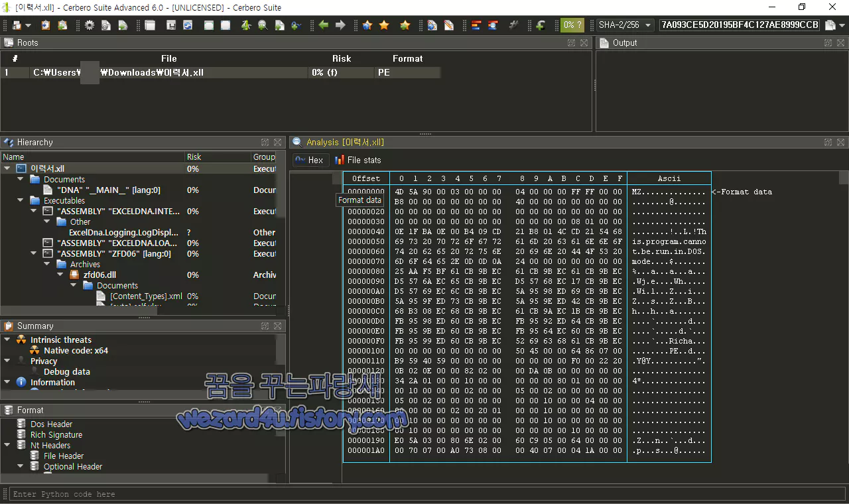Click the magnifier search toolbar icon
This screenshot has height=504, width=849.
click(263, 25)
